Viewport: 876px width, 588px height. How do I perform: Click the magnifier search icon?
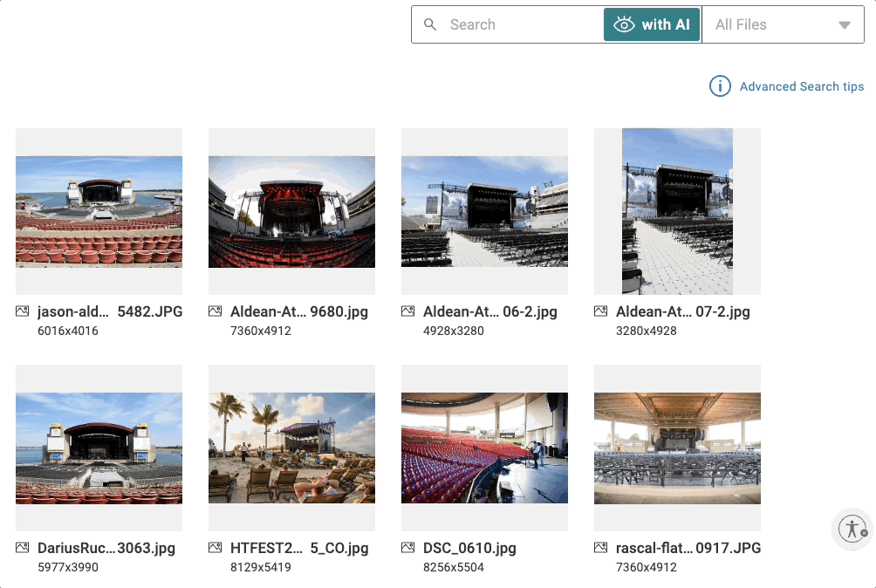click(x=429, y=24)
